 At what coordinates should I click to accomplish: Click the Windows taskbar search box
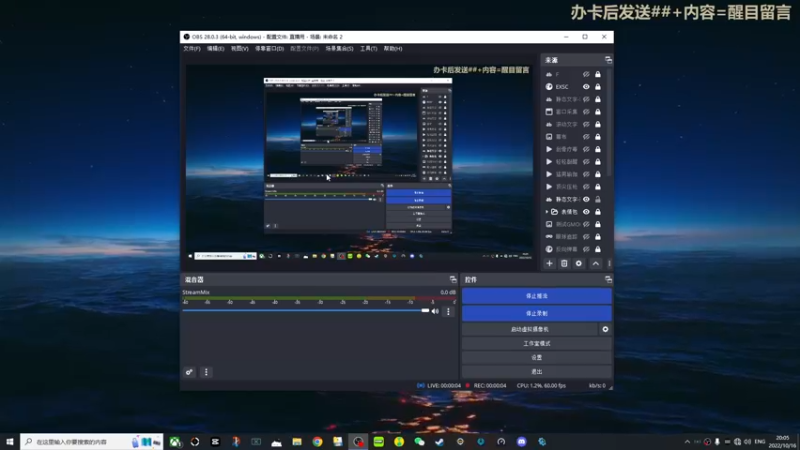coord(92,441)
